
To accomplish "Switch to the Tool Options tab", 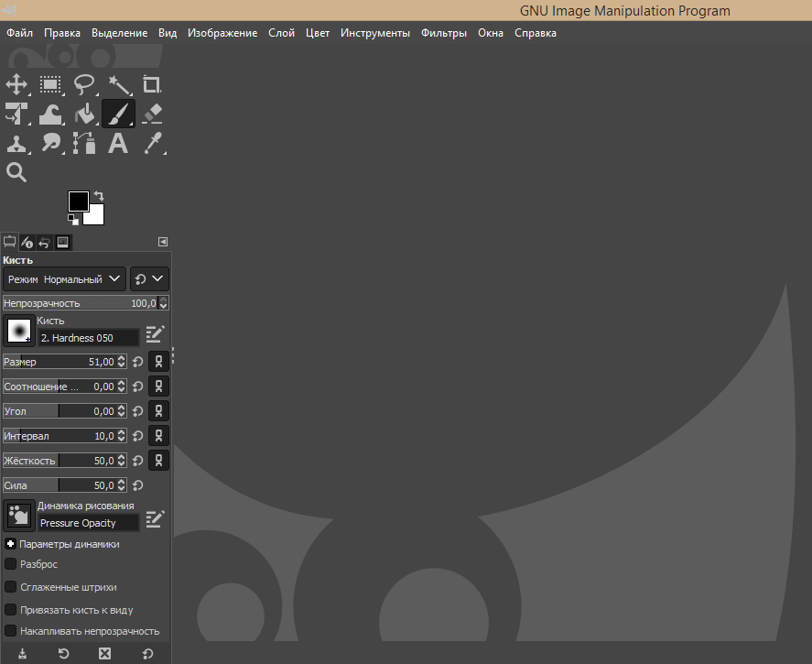I will (x=9, y=242).
